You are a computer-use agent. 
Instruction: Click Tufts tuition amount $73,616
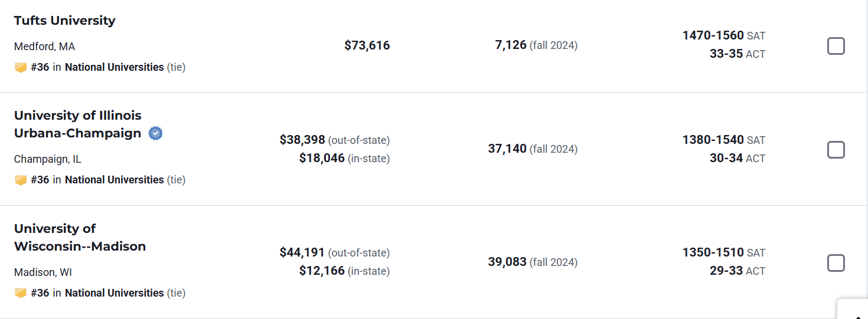click(x=367, y=45)
